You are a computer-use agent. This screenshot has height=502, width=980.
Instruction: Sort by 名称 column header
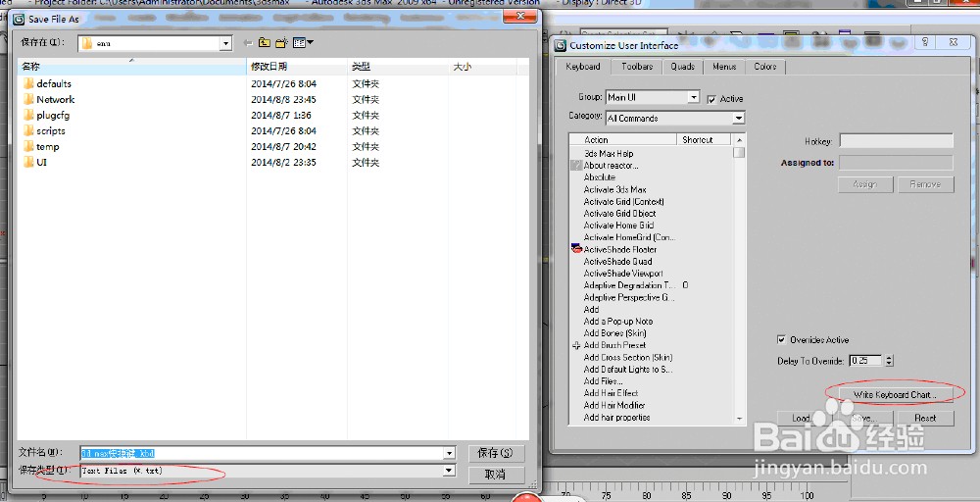132,67
